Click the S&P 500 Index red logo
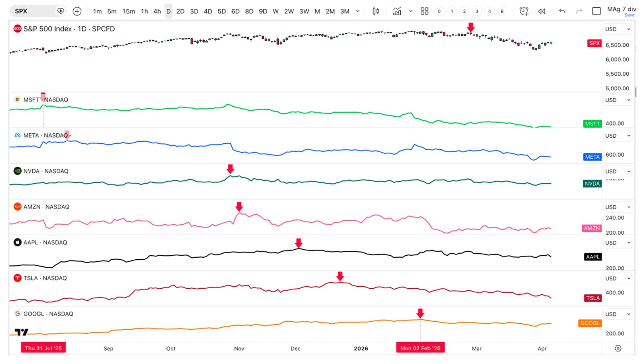The height and width of the screenshot is (364, 642). (x=17, y=29)
